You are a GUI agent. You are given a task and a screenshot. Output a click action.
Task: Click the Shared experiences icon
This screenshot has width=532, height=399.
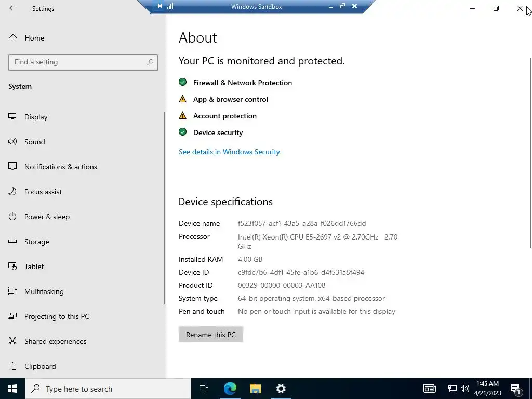point(12,341)
